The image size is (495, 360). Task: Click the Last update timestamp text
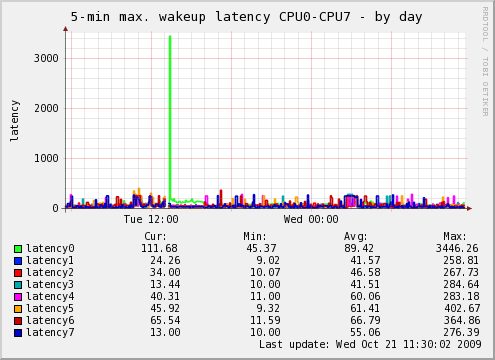(x=370, y=344)
